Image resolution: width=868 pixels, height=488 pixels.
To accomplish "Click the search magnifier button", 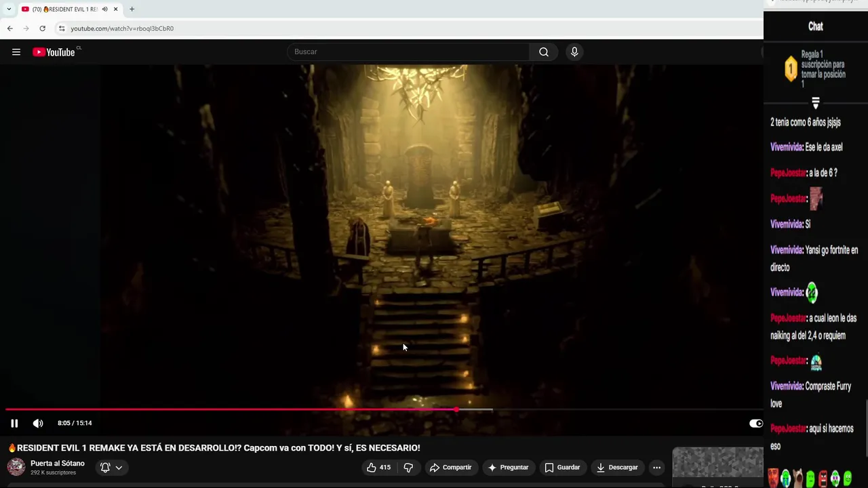I will point(544,52).
